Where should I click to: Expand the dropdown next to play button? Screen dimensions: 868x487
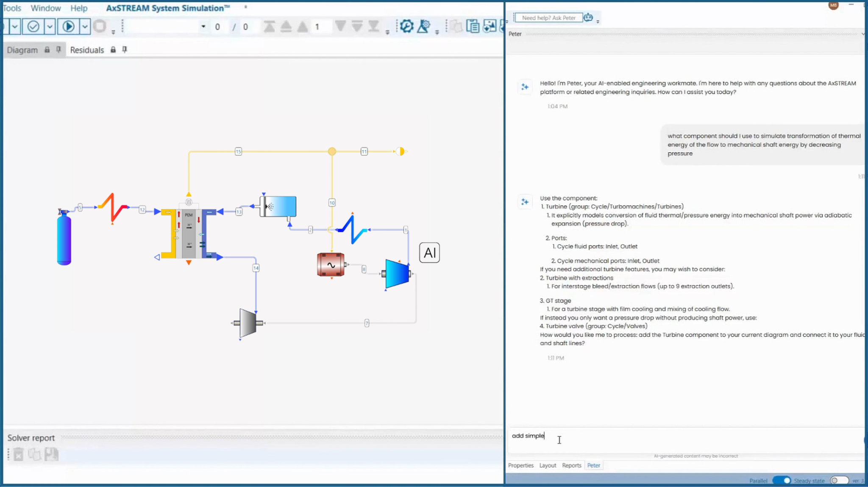pos(85,27)
